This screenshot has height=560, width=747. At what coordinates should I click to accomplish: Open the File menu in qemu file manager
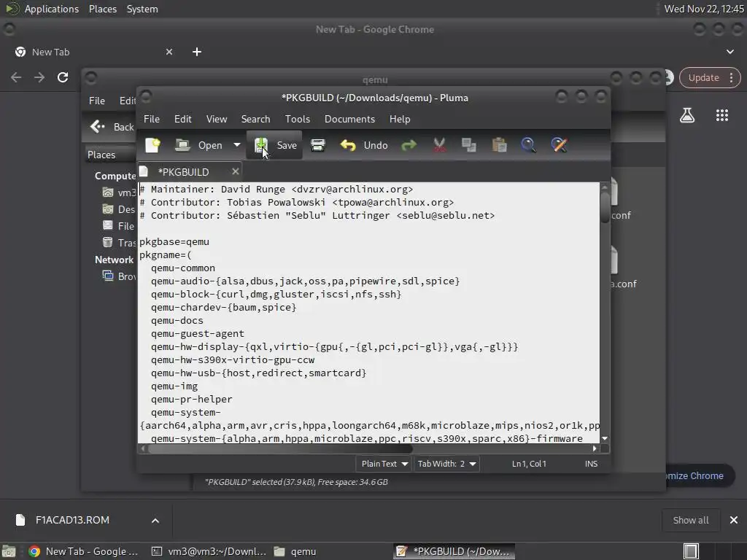pyautogui.click(x=97, y=101)
